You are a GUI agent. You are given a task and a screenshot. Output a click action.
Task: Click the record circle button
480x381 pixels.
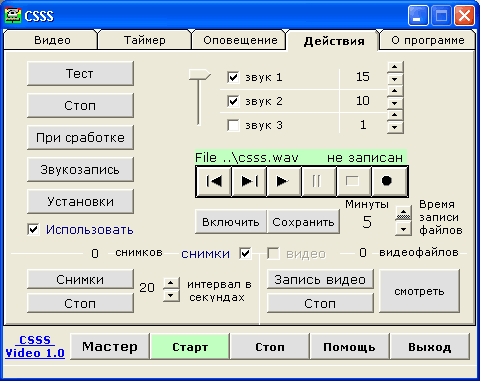point(389,181)
